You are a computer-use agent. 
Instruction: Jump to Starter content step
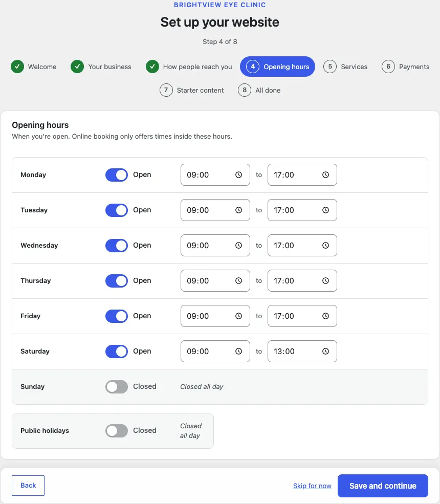pos(191,91)
